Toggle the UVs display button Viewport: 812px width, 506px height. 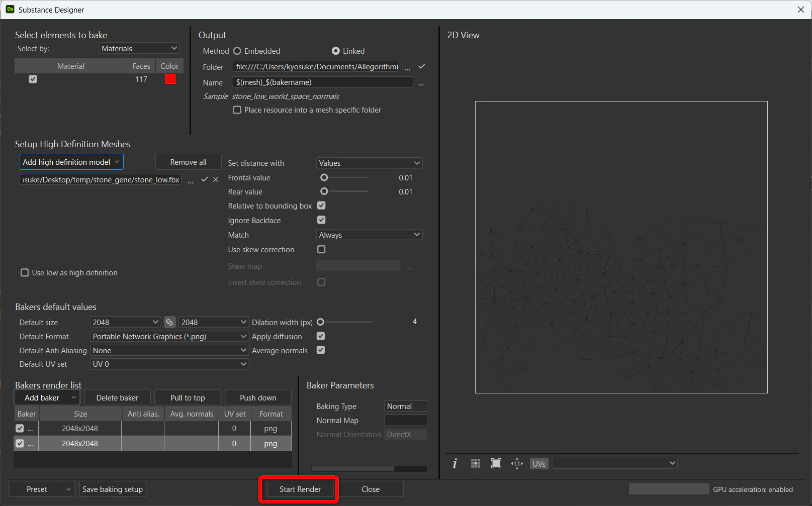539,464
